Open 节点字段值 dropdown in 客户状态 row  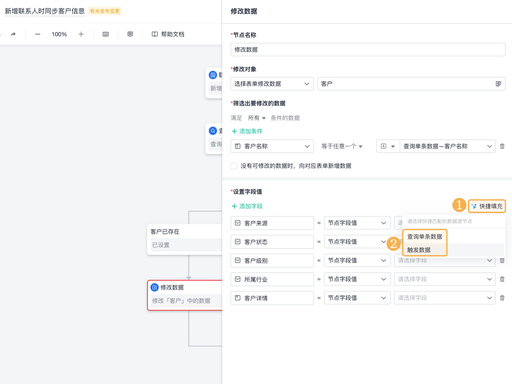pyautogui.click(x=357, y=242)
